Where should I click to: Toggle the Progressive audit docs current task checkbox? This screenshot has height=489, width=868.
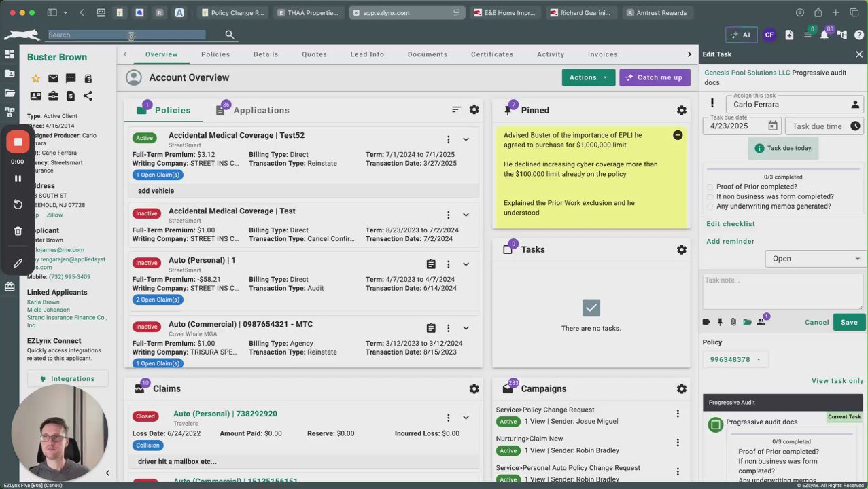coord(715,425)
